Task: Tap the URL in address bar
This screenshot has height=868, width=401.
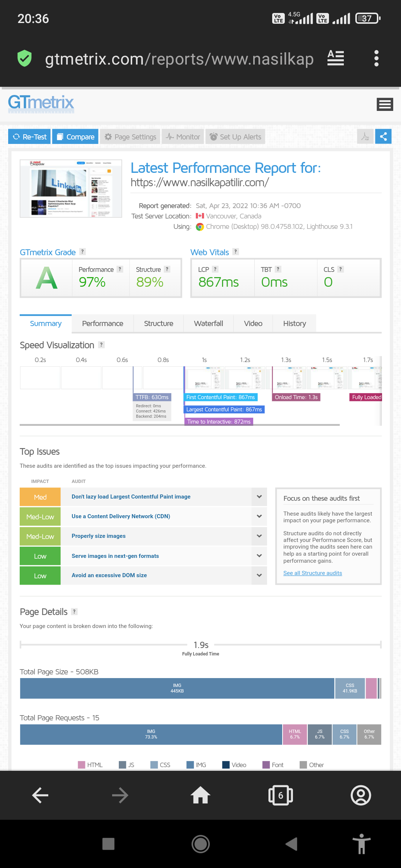Action: (x=179, y=59)
